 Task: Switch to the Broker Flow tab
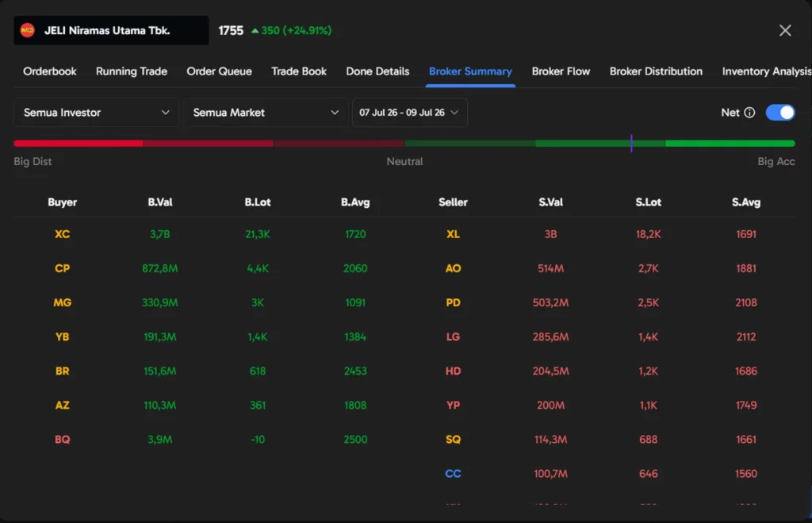tap(561, 71)
